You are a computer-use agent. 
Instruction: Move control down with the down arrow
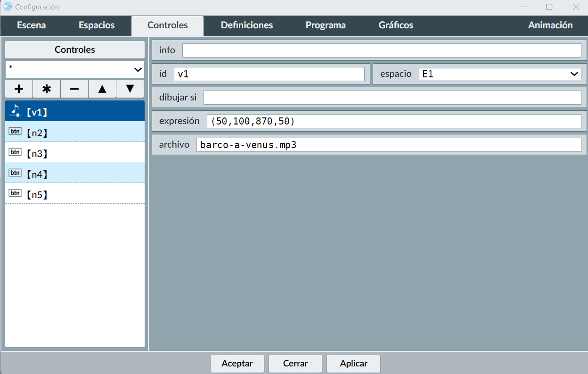pyautogui.click(x=130, y=89)
